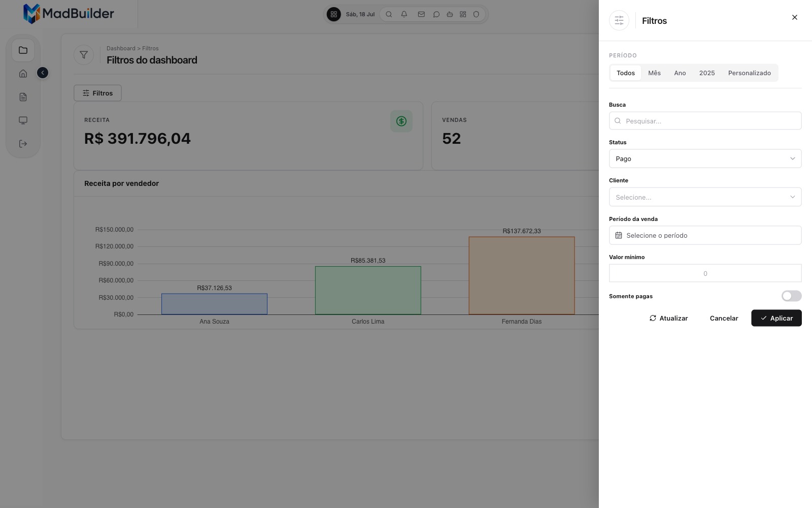
Task: Click the Filtros button above the cards
Action: click(97, 93)
